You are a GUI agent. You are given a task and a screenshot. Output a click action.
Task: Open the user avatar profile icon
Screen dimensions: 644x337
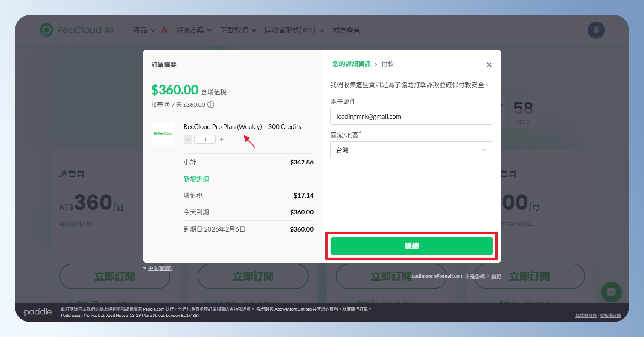pos(596,30)
